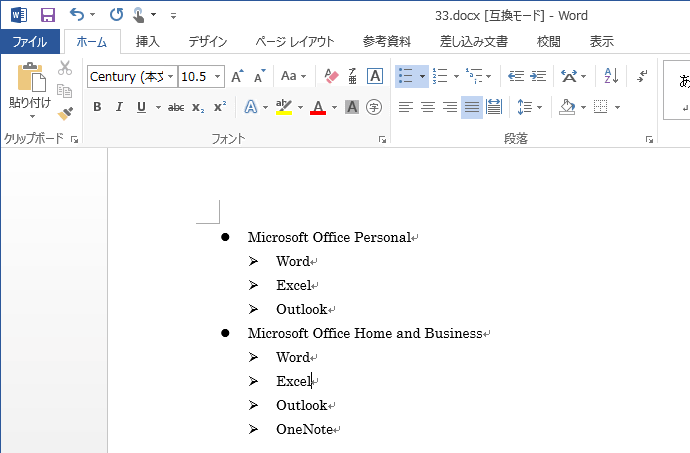Image resolution: width=690 pixels, height=453 pixels.
Task: Center align the text
Action: [x=428, y=107]
